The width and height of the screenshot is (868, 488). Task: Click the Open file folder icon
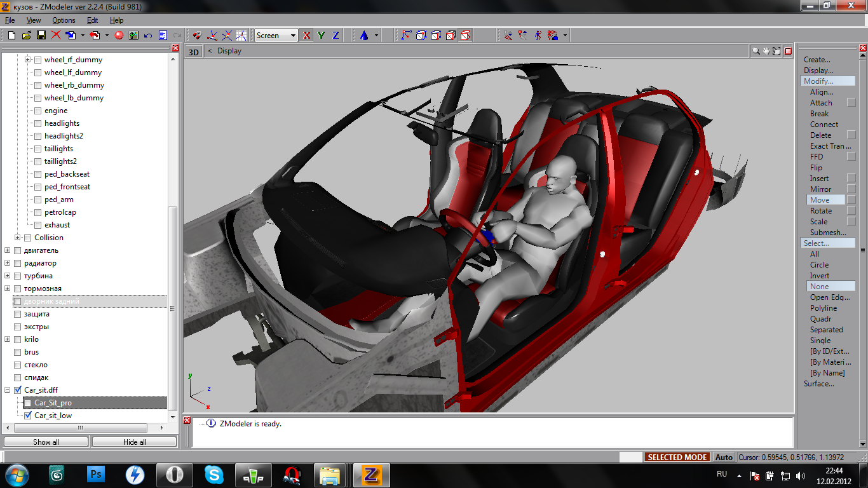pos(27,36)
